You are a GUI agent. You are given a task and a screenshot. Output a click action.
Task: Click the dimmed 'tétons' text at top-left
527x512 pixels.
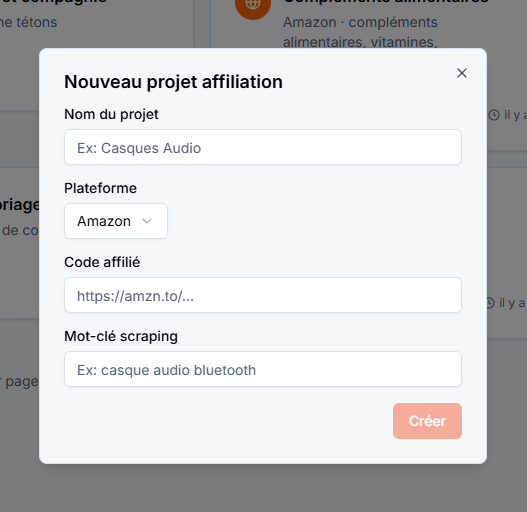37,22
